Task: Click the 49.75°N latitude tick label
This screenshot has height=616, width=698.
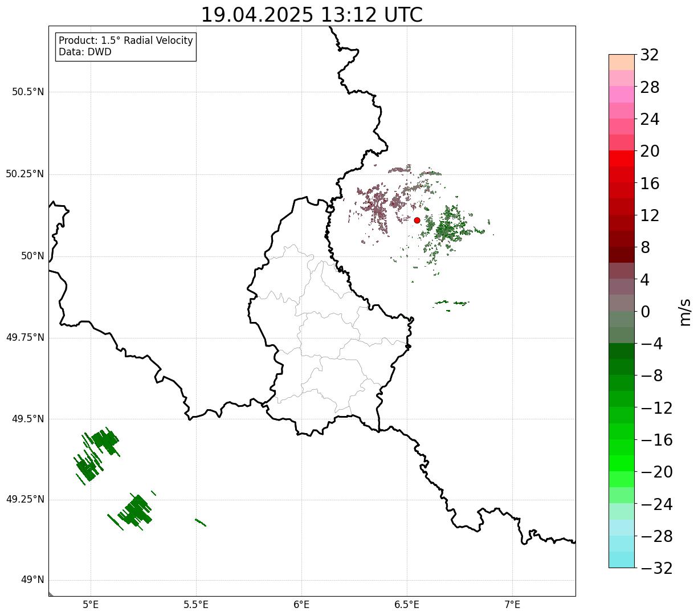Action: 25,338
